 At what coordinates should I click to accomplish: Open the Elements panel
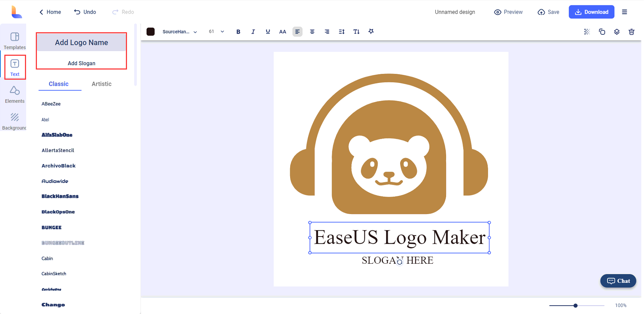[x=14, y=95]
